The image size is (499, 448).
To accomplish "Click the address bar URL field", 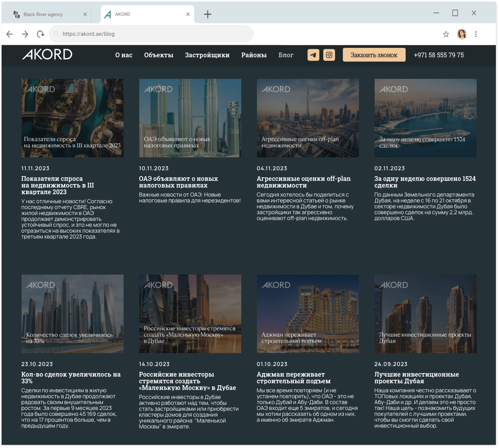I will (151, 34).
